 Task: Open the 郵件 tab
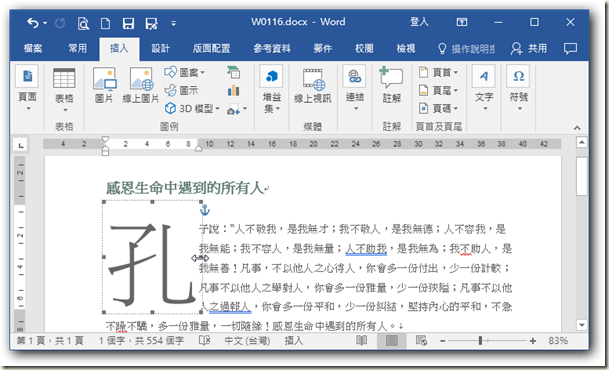pos(323,49)
